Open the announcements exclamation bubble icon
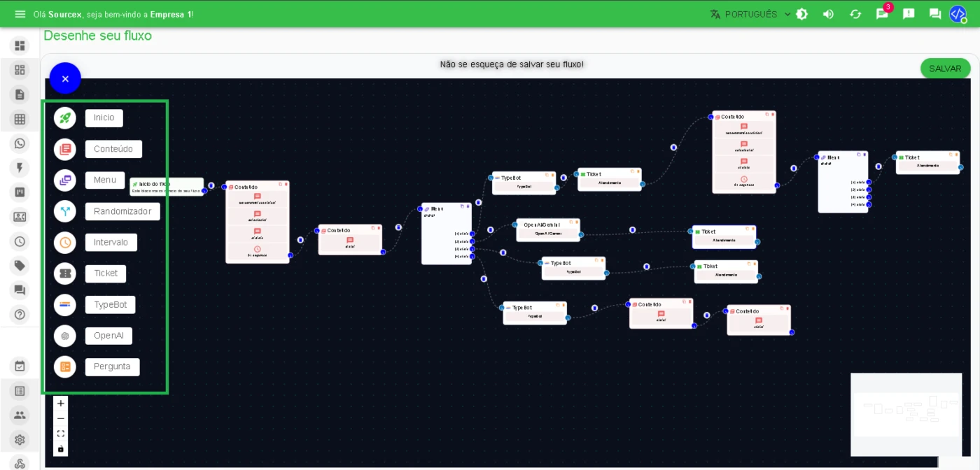 tap(909, 14)
